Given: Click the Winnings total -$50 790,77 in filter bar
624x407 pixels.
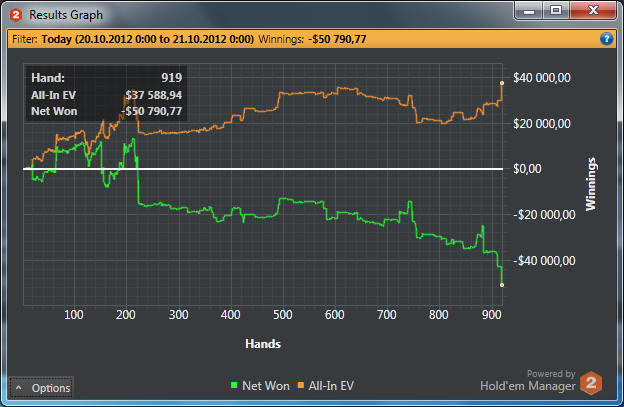Looking at the screenshot, I should pos(337,39).
